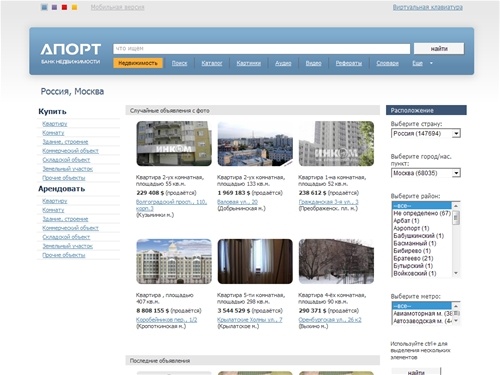Open Виртуальная клавиатура link
The height and width of the screenshot is (375, 500).
427,7
